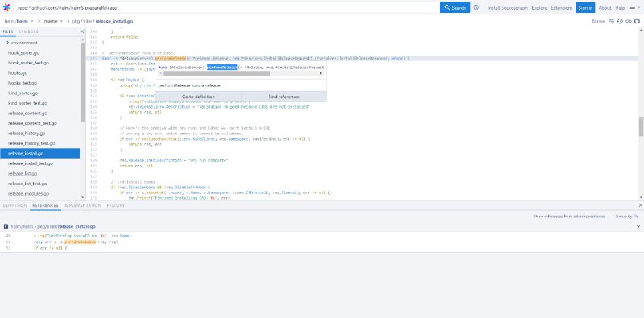This screenshot has width=644, height=318.
Task: Open release_list.go in file tree
Action: coord(23,173)
